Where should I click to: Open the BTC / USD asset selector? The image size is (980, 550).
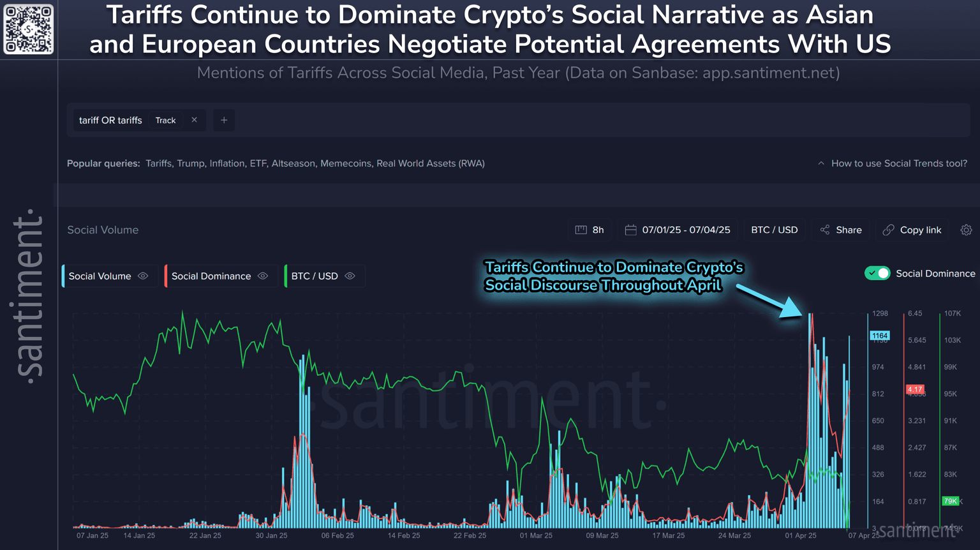click(x=774, y=230)
